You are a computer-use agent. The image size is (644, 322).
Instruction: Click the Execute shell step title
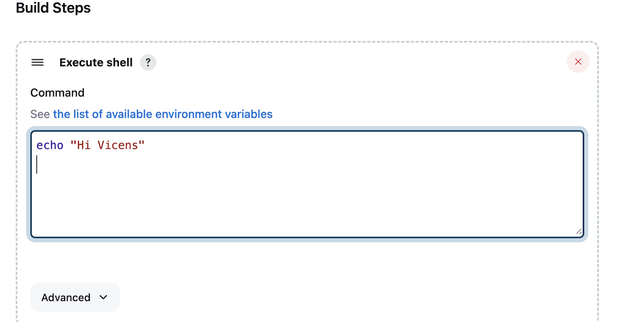click(96, 62)
